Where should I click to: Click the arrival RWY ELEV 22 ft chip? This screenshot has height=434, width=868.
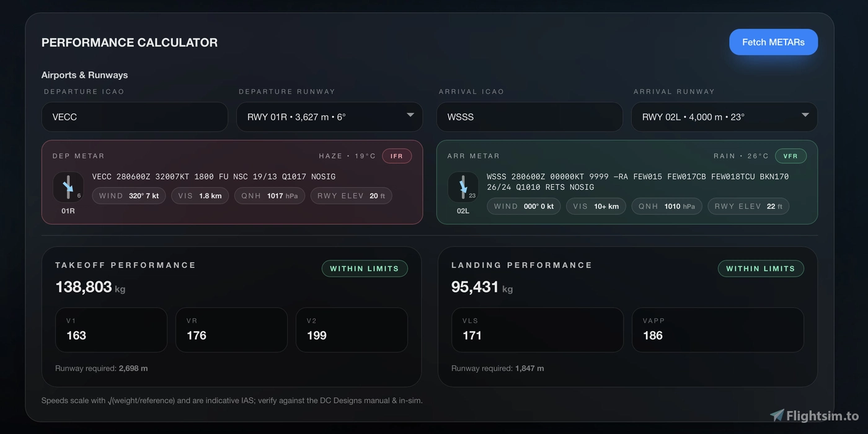[748, 206]
